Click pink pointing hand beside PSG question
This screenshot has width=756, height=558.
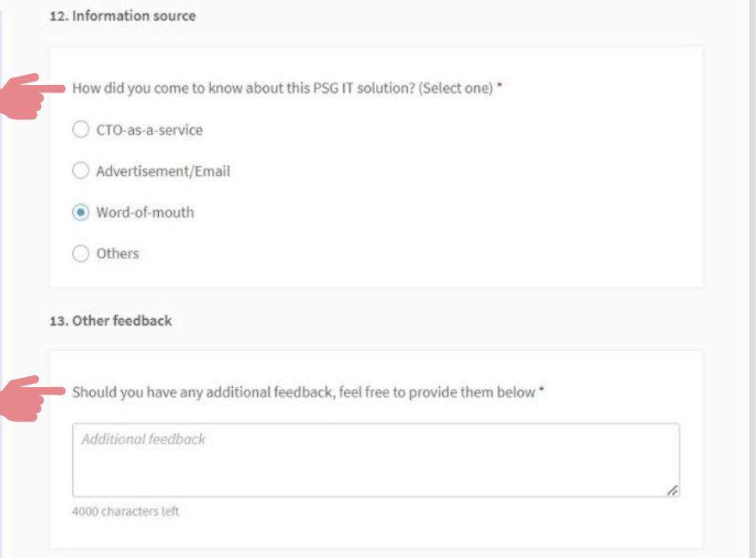32,96
